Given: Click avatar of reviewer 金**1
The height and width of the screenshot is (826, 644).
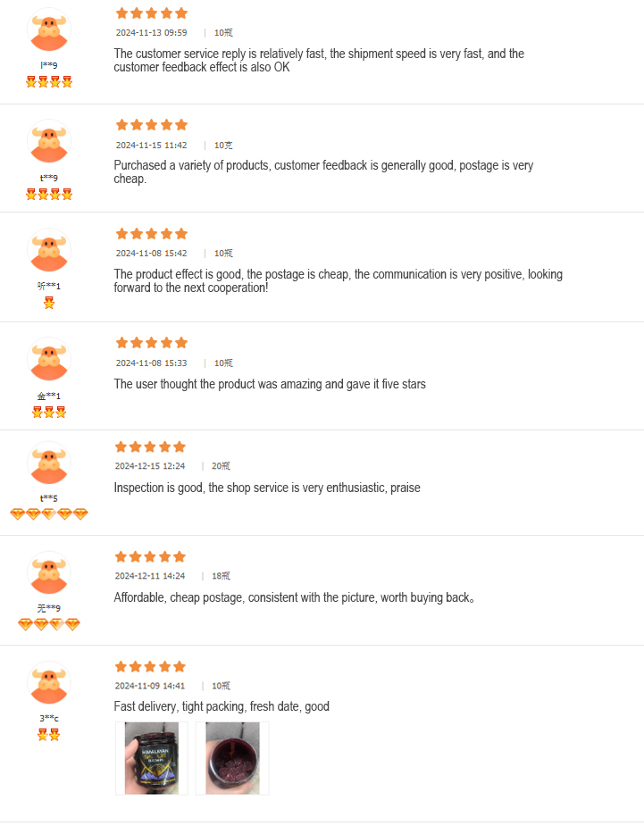Looking at the screenshot, I should pos(49,358).
